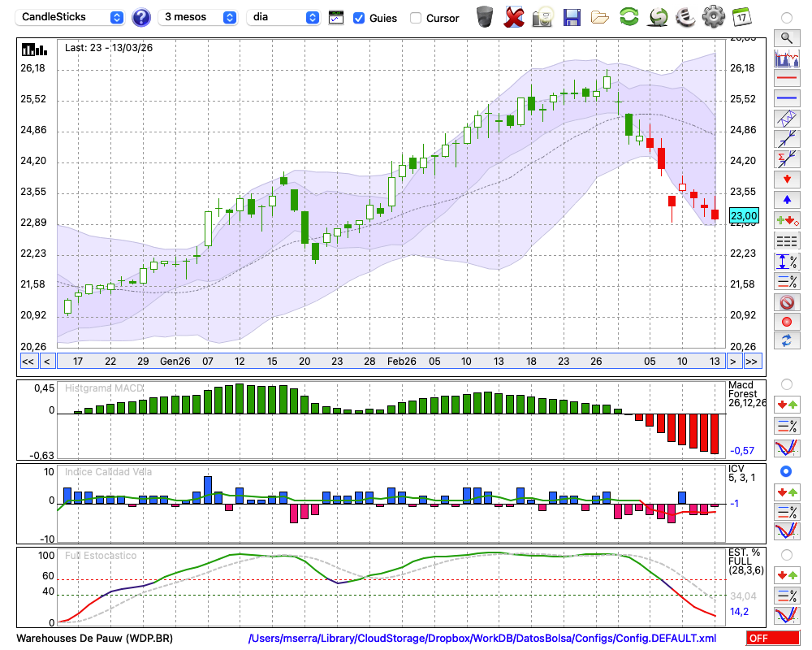The image size is (812, 650).
Task: Enable the Cursor checkbox
Action: pyautogui.click(x=415, y=18)
